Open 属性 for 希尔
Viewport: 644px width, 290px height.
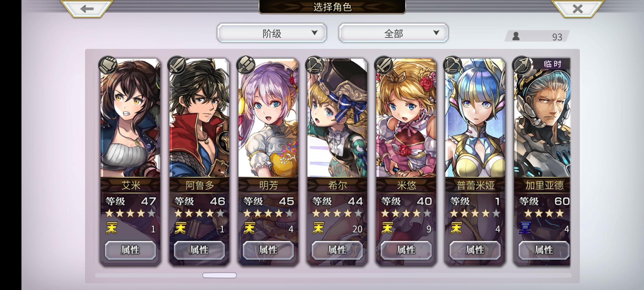click(x=337, y=250)
